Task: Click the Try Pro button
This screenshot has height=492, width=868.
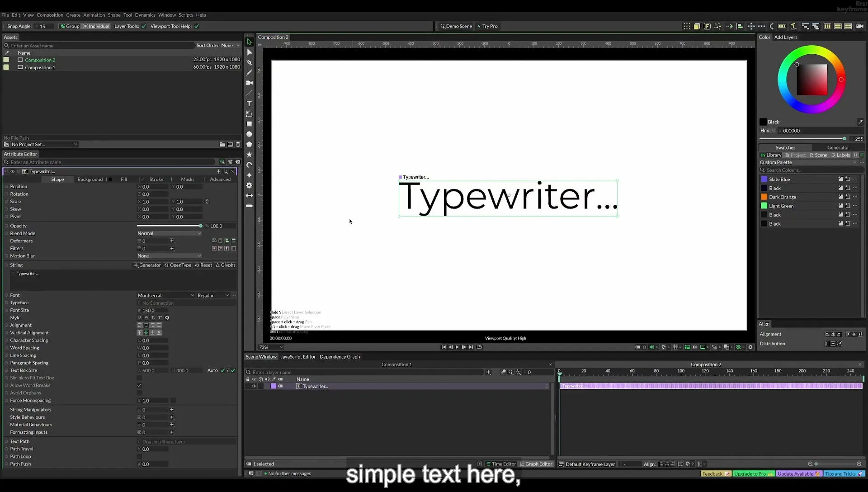Action: click(x=487, y=26)
